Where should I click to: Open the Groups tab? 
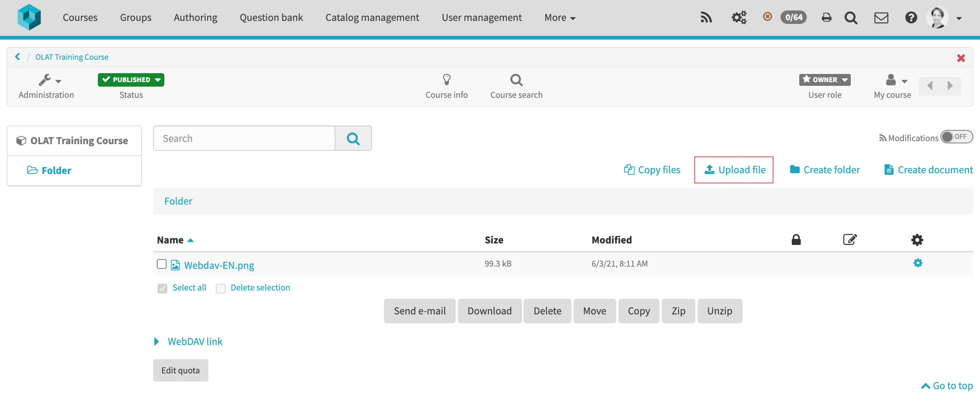tap(136, 18)
